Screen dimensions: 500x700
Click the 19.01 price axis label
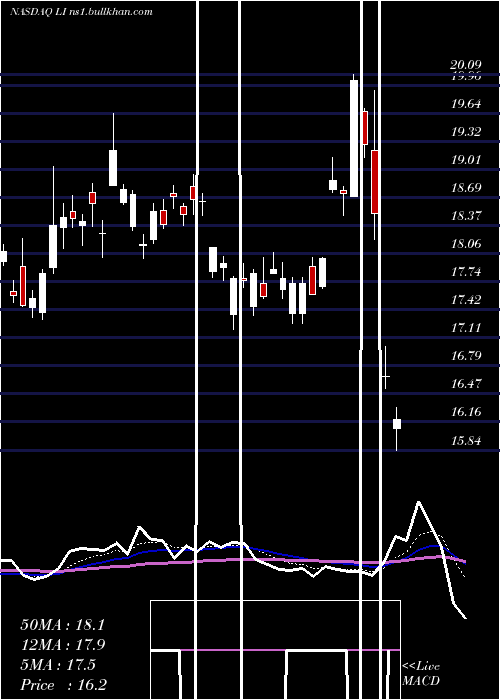click(466, 160)
